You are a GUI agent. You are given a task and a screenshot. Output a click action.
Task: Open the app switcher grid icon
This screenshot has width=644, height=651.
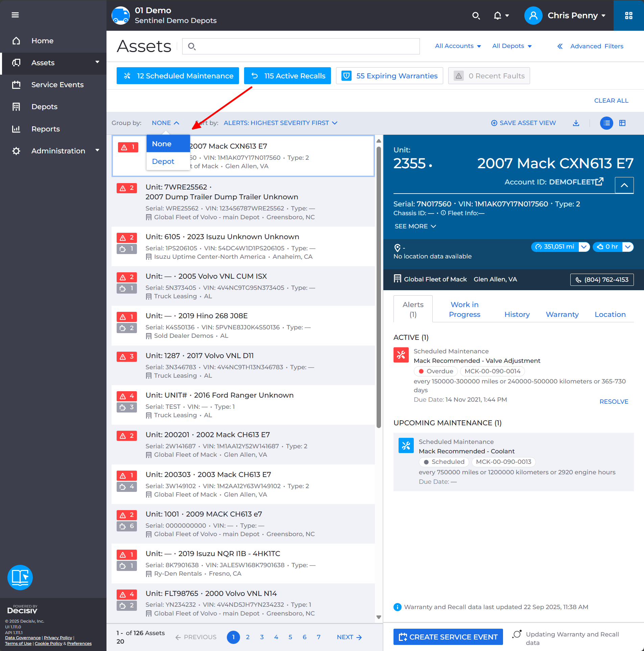[x=628, y=16]
